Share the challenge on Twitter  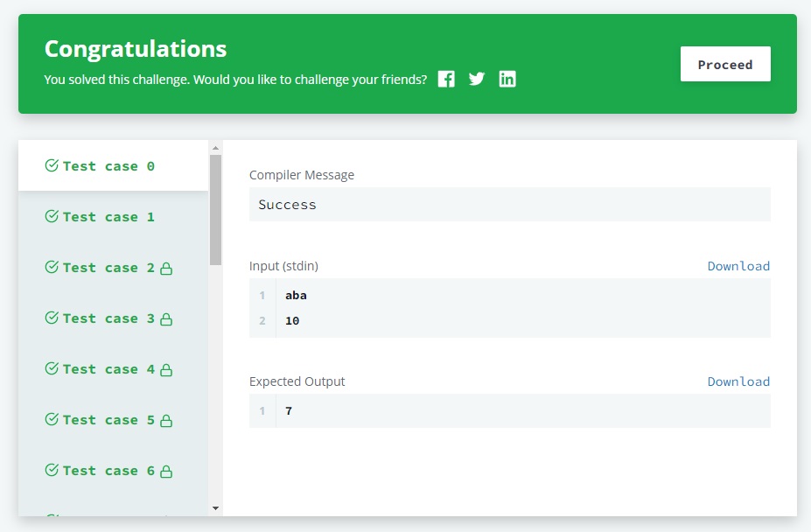477,79
